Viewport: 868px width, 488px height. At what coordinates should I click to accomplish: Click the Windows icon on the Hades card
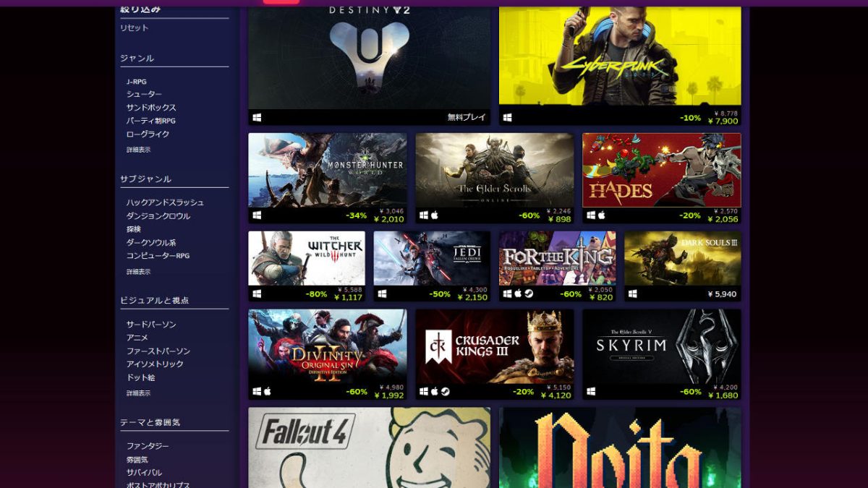[x=591, y=215]
